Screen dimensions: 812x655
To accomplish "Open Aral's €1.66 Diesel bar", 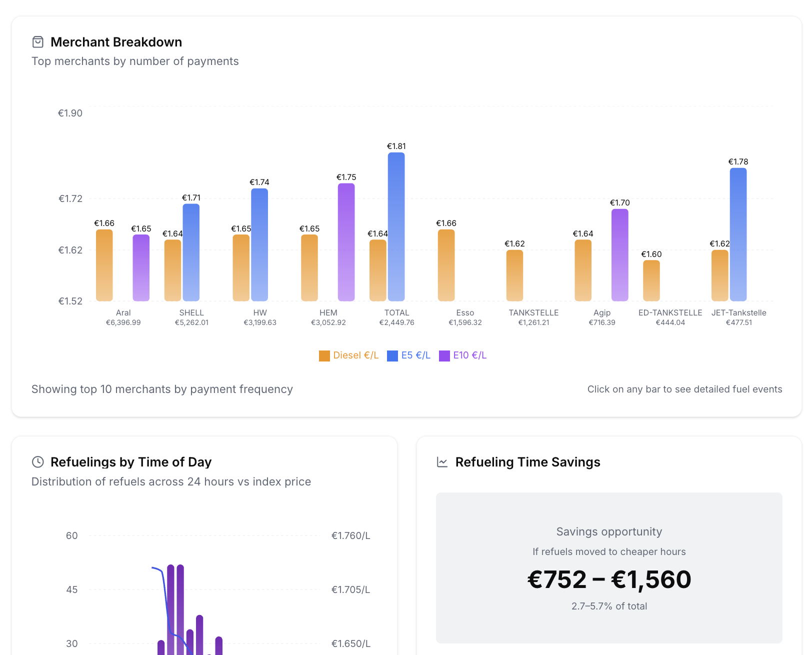I will pos(104,265).
